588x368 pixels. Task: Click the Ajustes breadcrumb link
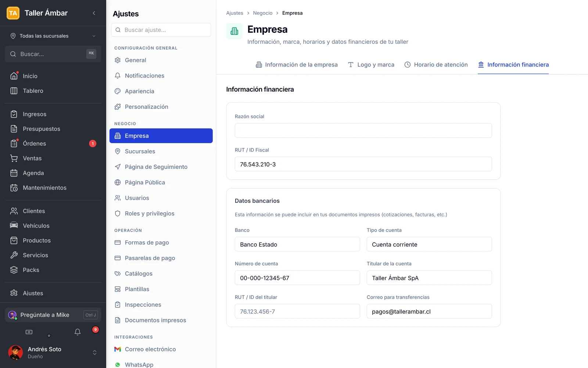(234, 13)
